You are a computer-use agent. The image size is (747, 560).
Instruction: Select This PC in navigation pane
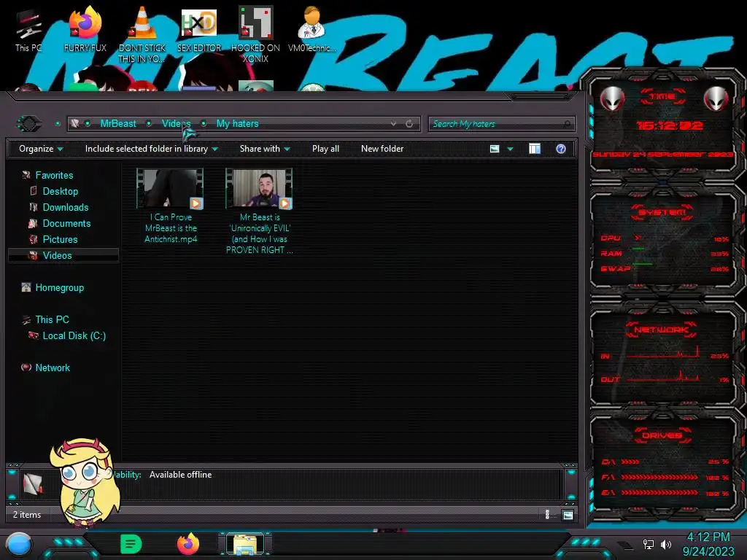point(52,319)
